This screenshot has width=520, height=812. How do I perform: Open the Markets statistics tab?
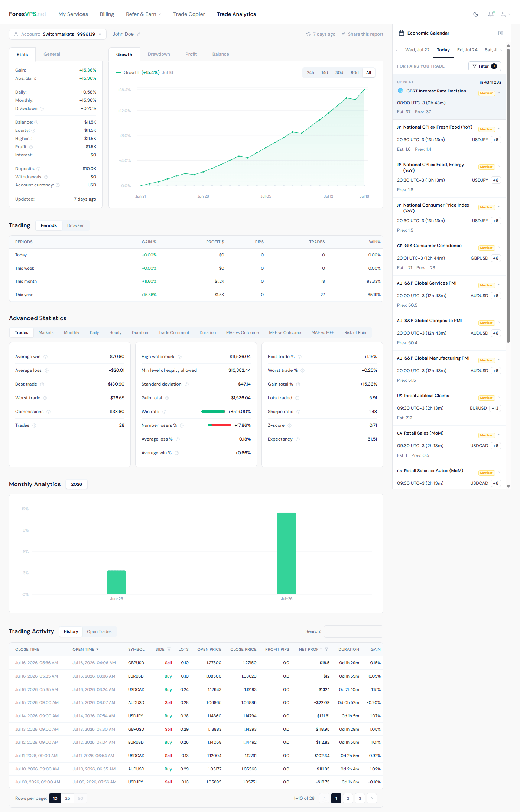[x=46, y=332]
